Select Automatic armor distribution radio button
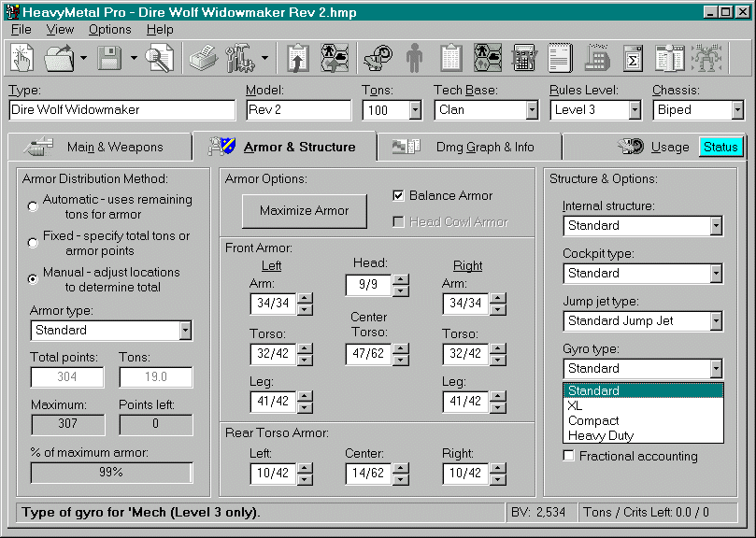 coord(33,206)
